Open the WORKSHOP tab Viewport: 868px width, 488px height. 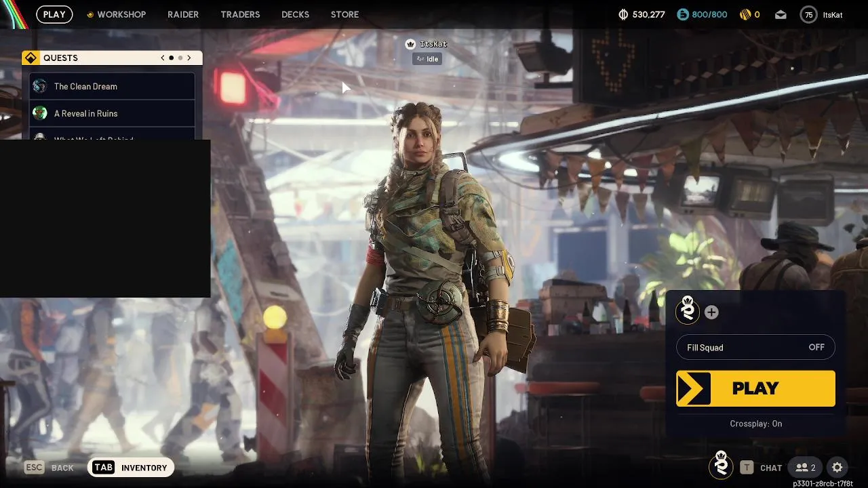(121, 14)
